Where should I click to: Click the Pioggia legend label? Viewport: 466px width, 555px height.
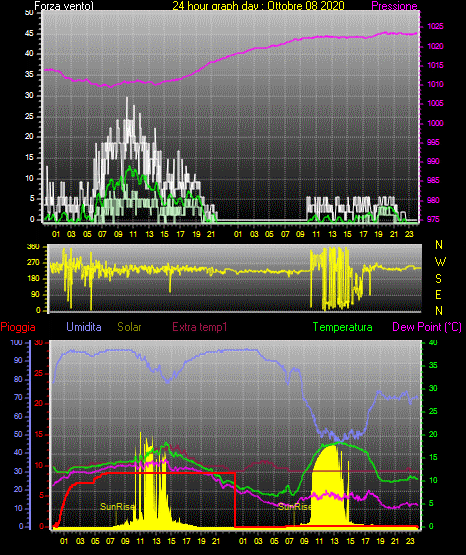click(18, 327)
